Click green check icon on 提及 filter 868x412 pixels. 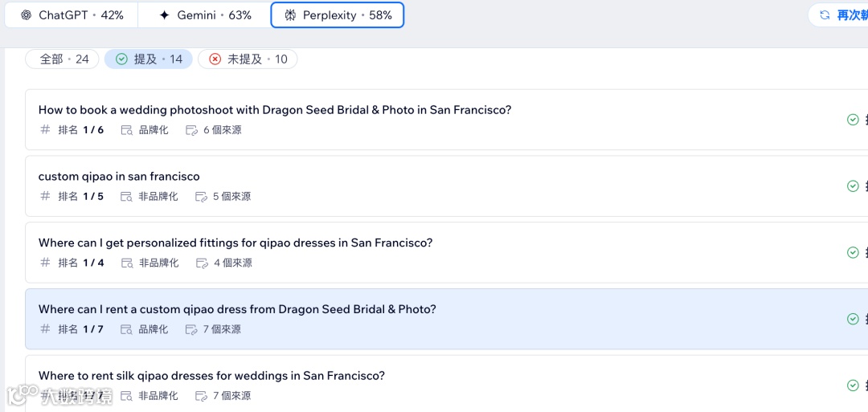click(x=122, y=59)
